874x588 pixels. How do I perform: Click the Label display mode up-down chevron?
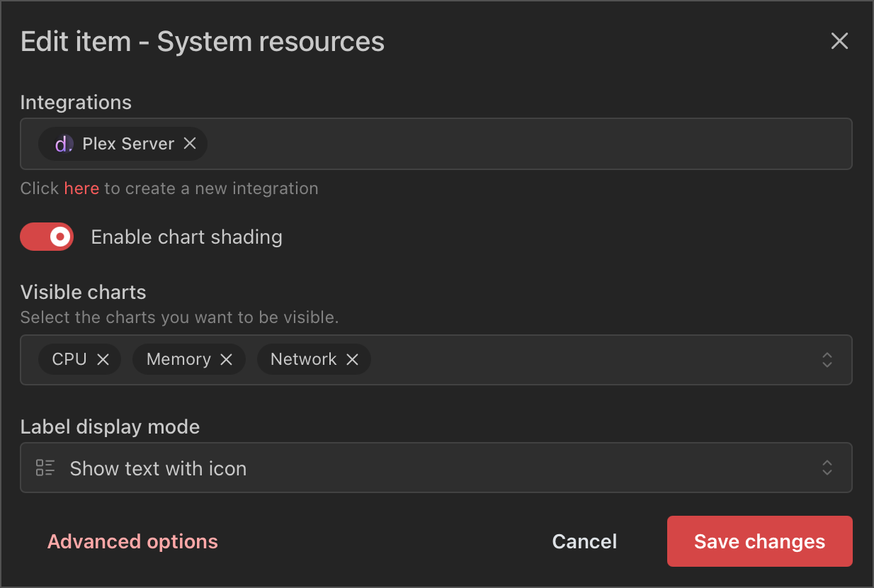[x=827, y=468]
